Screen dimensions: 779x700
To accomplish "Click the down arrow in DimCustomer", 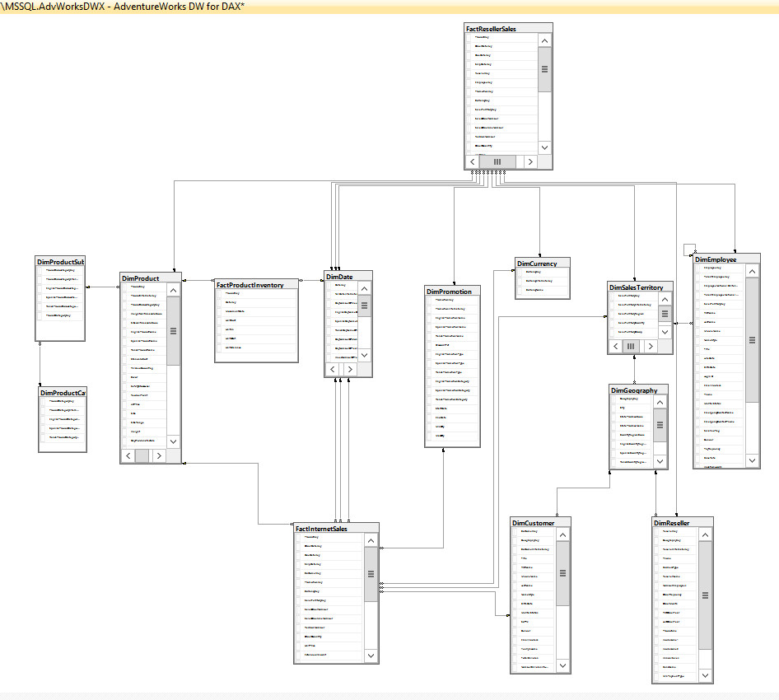I will coord(563,665).
